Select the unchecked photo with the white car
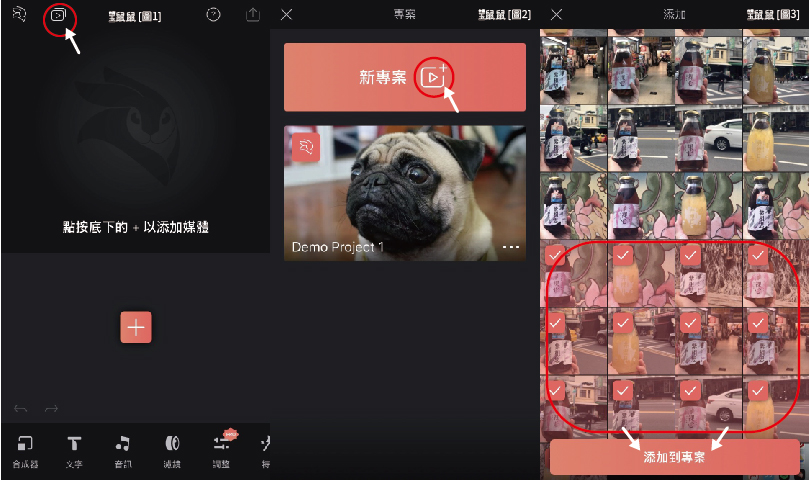This screenshot has height=481, width=809. tap(708, 138)
